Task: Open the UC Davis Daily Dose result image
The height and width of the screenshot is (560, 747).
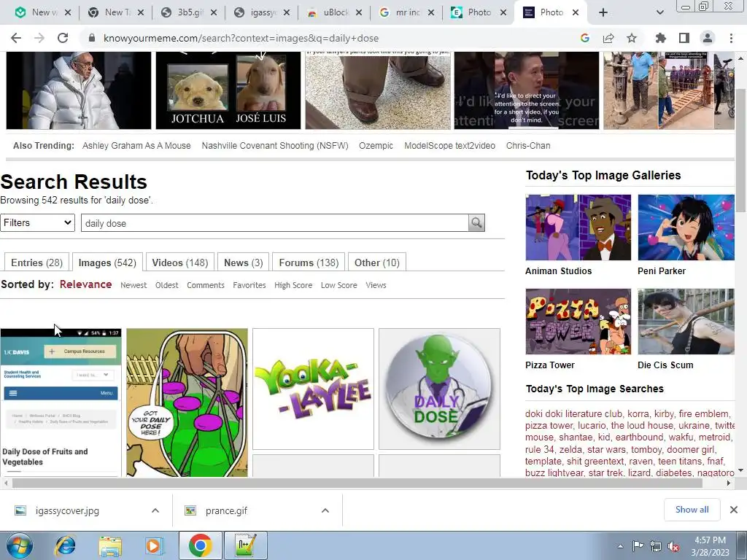Action: (x=61, y=402)
